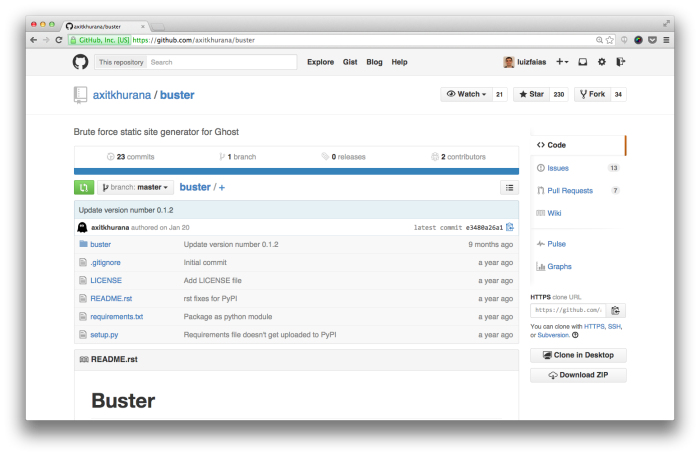700x456 pixels.
Task: Open account settings gear icon
Action: (x=602, y=62)
